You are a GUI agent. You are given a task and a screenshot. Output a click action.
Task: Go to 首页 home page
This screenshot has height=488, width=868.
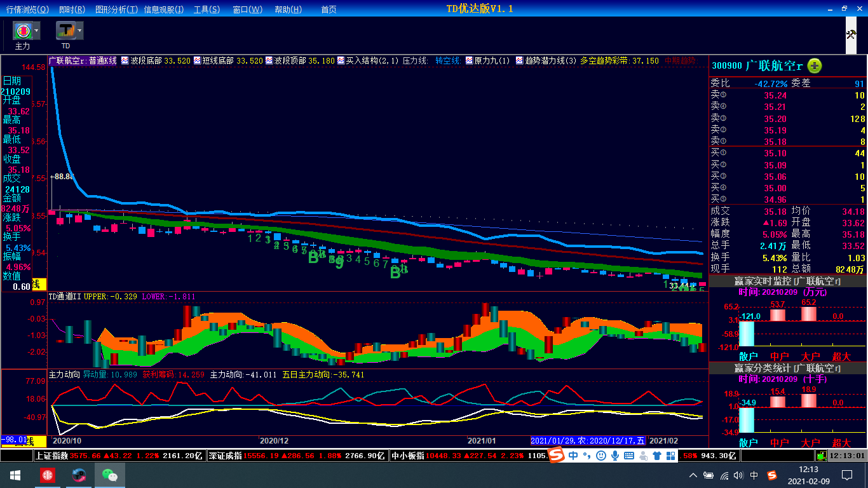tap(329, 10)
